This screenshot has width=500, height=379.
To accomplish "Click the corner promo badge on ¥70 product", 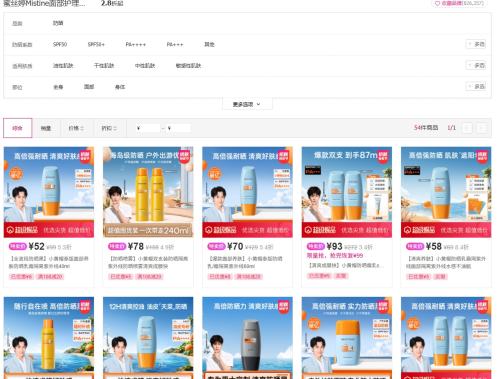I will coord(283,156).
